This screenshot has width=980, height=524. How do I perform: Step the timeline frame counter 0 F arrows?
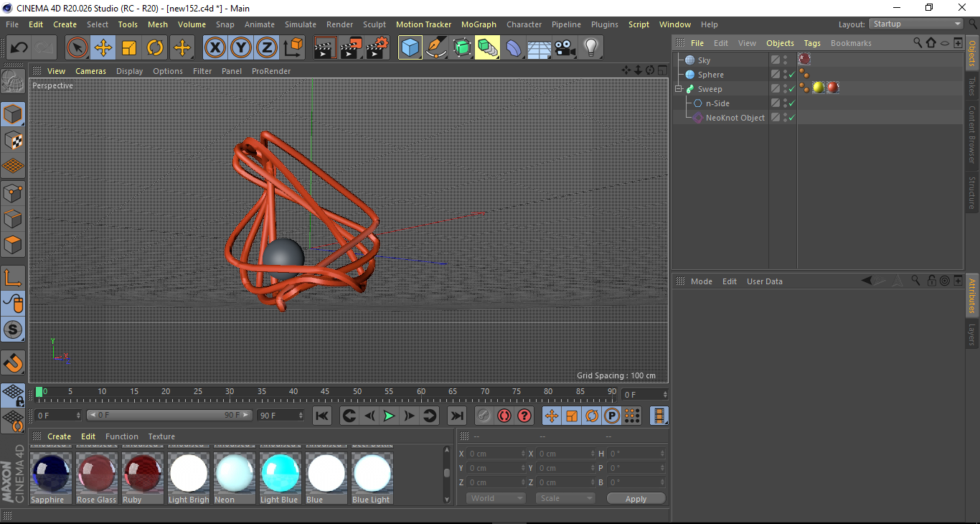665,395
